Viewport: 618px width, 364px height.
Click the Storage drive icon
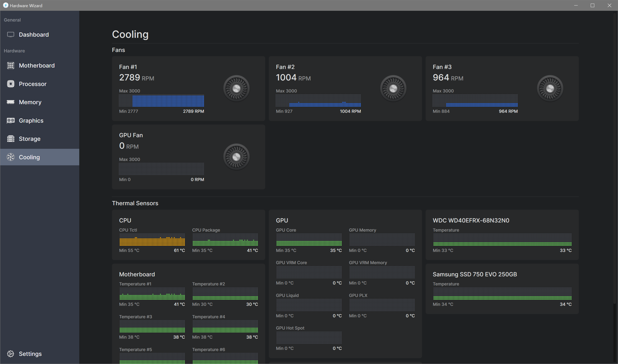click(11, 139)
